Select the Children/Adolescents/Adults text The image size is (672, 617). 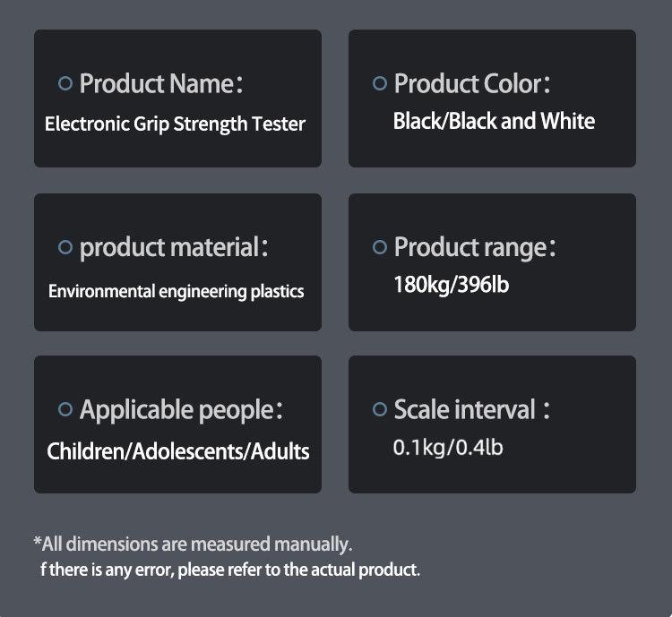point(178,450)
